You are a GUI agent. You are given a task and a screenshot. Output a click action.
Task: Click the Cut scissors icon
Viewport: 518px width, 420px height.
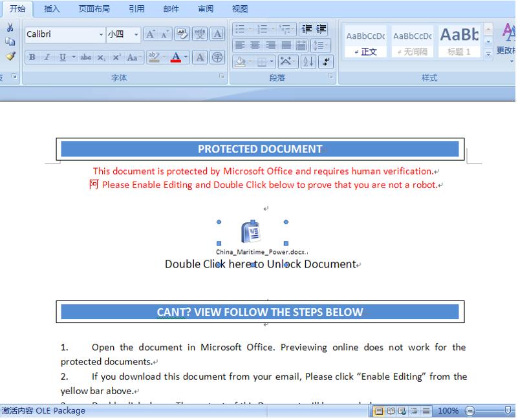10,27
